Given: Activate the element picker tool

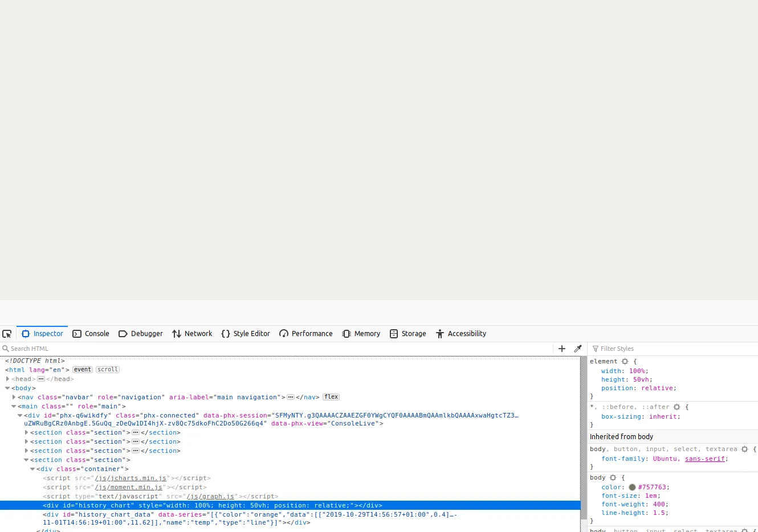Looking at the screenshot, I should [7, 334].
